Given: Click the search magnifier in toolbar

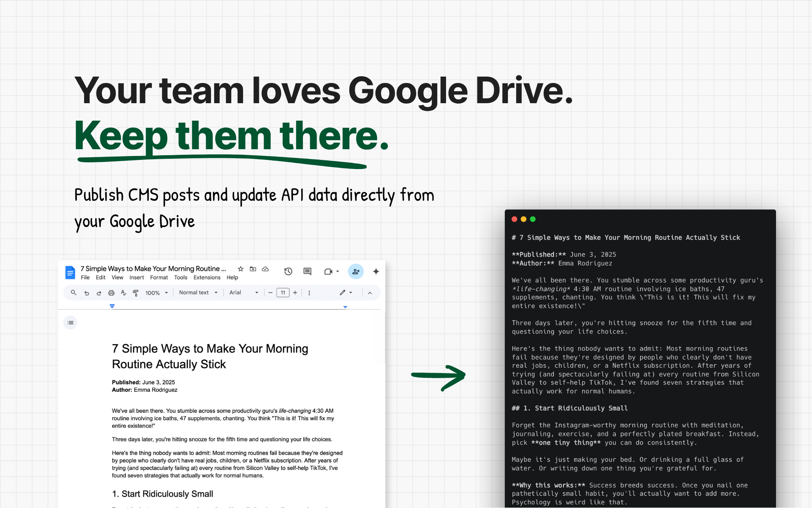Looking at the screenshot, I should pyautogui.click(x=73, y=292).
